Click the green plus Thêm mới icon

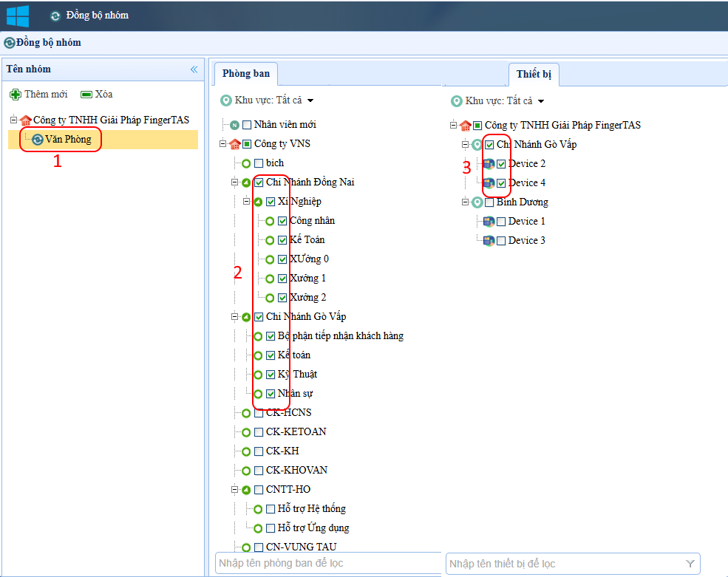coord(16,95)
